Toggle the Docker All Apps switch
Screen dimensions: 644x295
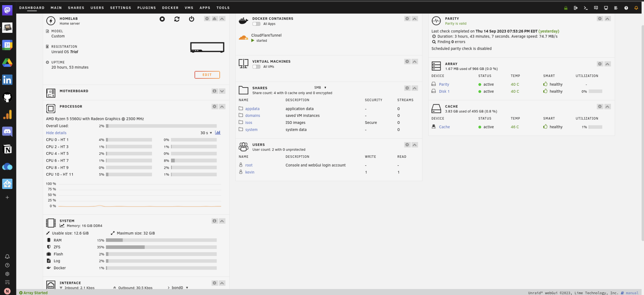point(256,24)
